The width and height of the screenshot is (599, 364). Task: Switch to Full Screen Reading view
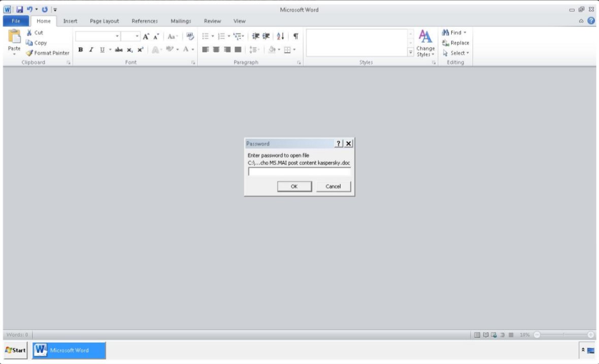[485, 335]
